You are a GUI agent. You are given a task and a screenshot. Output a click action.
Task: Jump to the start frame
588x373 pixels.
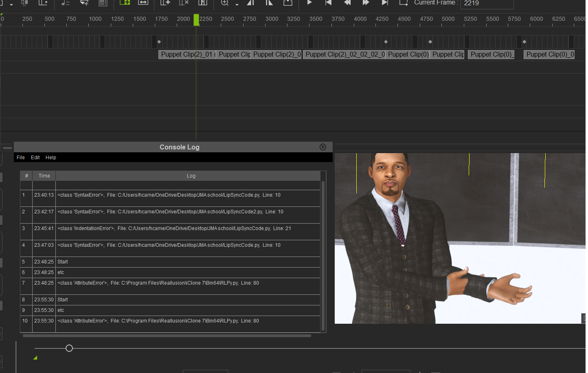pos(328,2)
